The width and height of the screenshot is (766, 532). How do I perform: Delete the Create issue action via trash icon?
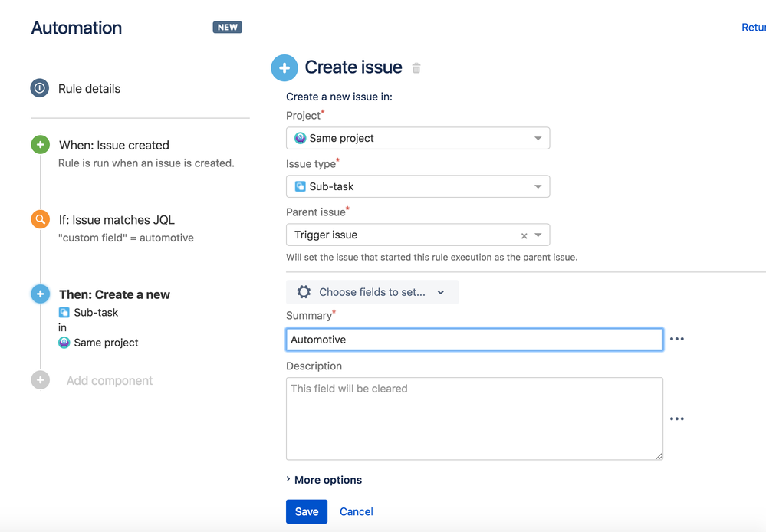point(416,68)
